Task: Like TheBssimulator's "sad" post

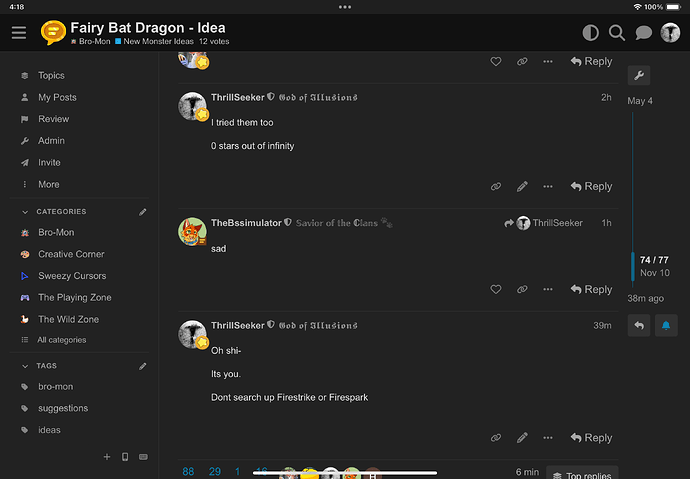Action: (x=496, y=289)
